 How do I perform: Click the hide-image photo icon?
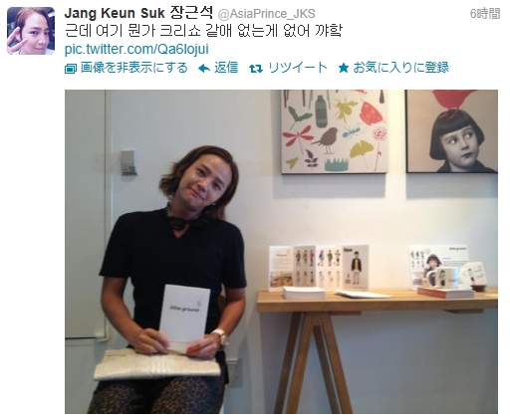pyautogui.click(x=70, y=69)
